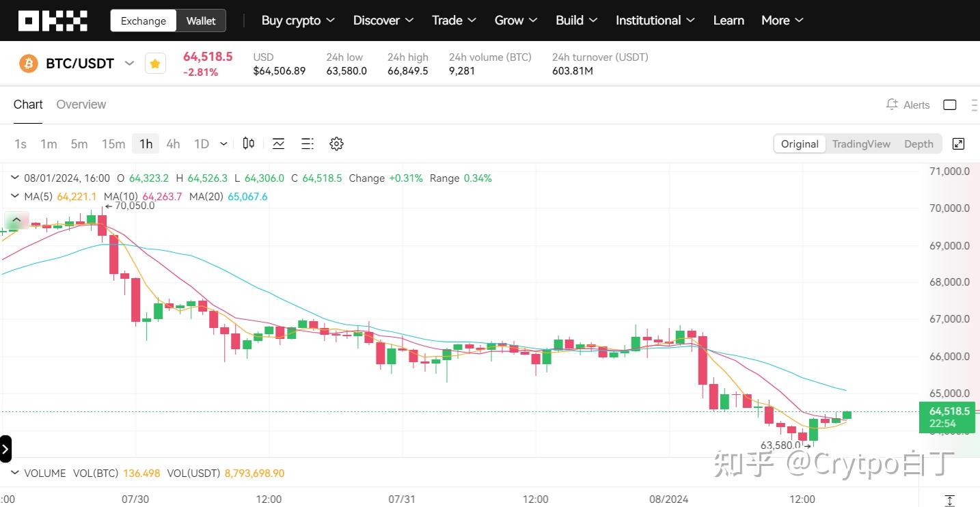Switch to Exchange mode
The image size is (980, 507).
(144, 20)
